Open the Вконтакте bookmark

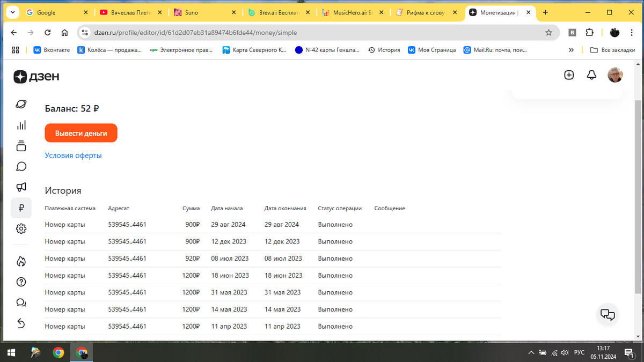(52, 50)
